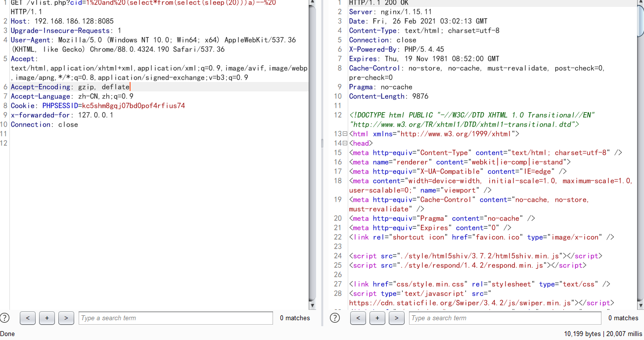Click the meta renderer webkit line
This screenshot has width=644, height=340.
pos(460,162)
